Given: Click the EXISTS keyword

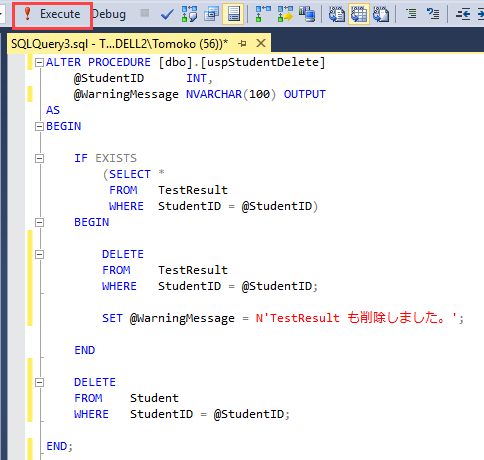Looking at the screenshot, I should click(116, 158).
